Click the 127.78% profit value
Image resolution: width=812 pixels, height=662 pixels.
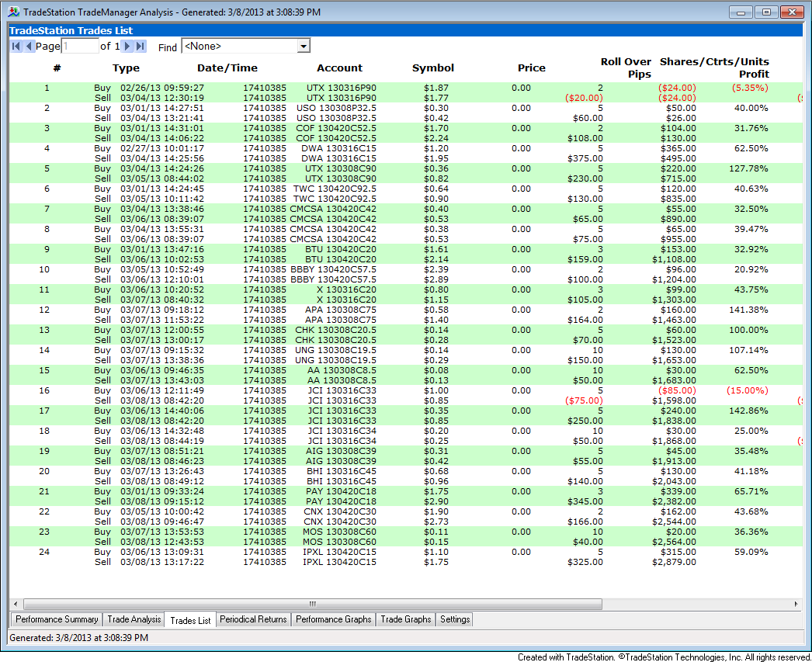point(748,168)
